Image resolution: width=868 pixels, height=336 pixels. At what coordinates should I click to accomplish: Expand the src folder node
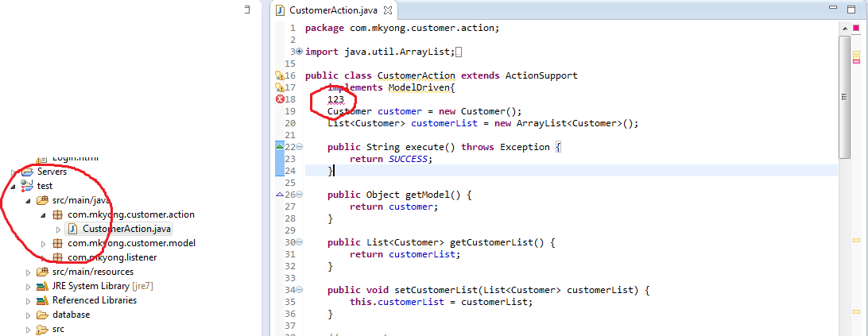point(29,330)
